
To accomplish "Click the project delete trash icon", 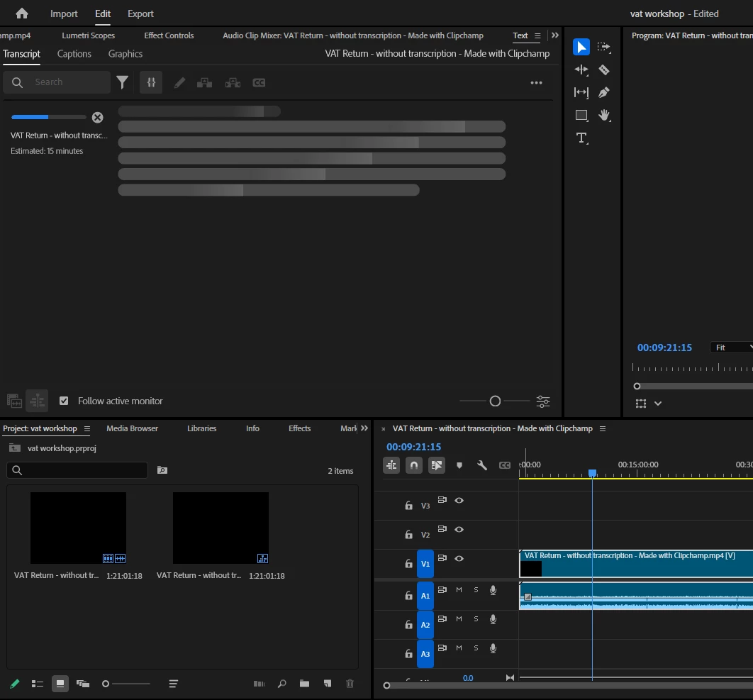I will pos(350,683).
